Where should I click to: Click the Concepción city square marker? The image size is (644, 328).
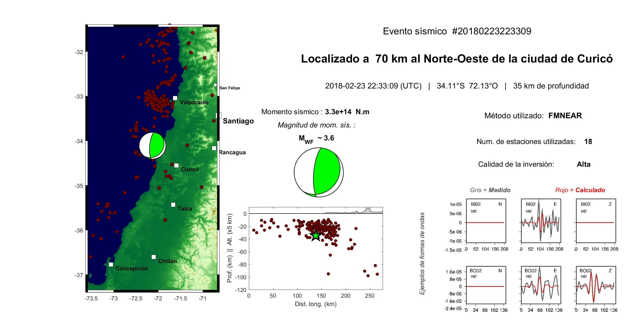point(111,264)
